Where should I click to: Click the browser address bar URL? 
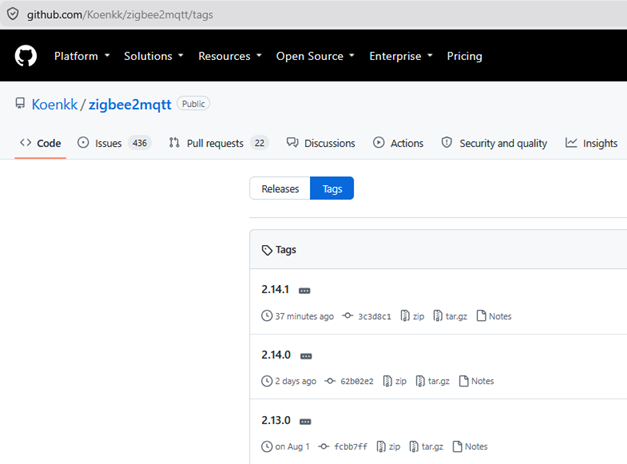tap(120, 15)
